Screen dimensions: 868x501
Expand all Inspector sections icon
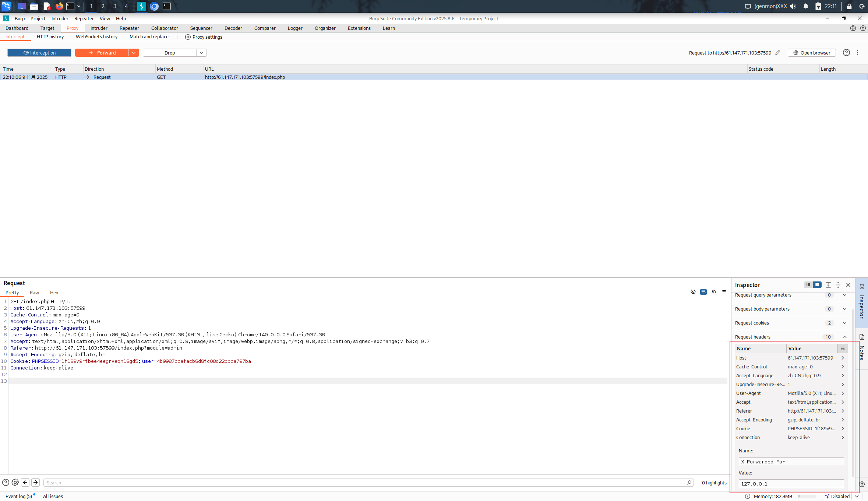[828, 285]
